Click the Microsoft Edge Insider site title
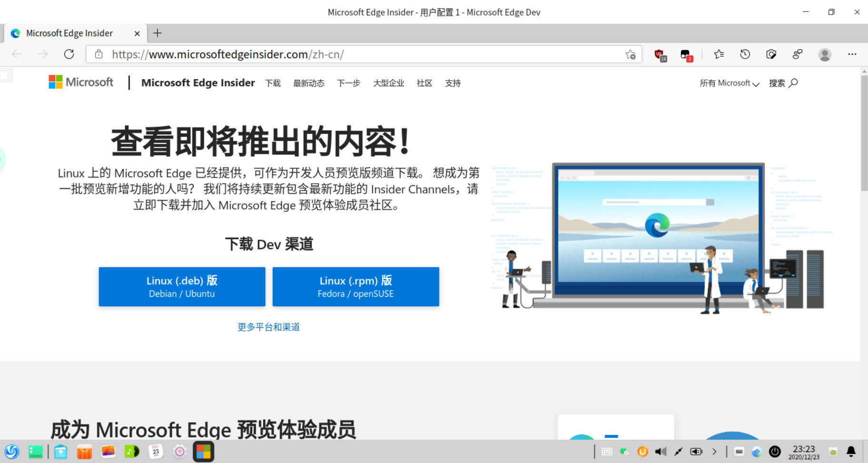The height and width of the screenshot is (463, 868). (198, 83)
